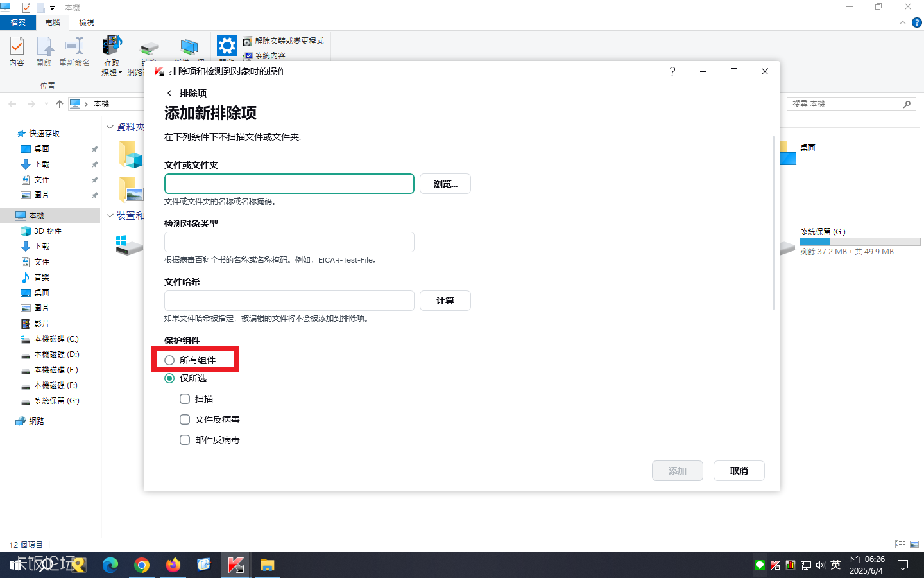Click the 计算 button
924x578 pixels.
pos(445,301)
